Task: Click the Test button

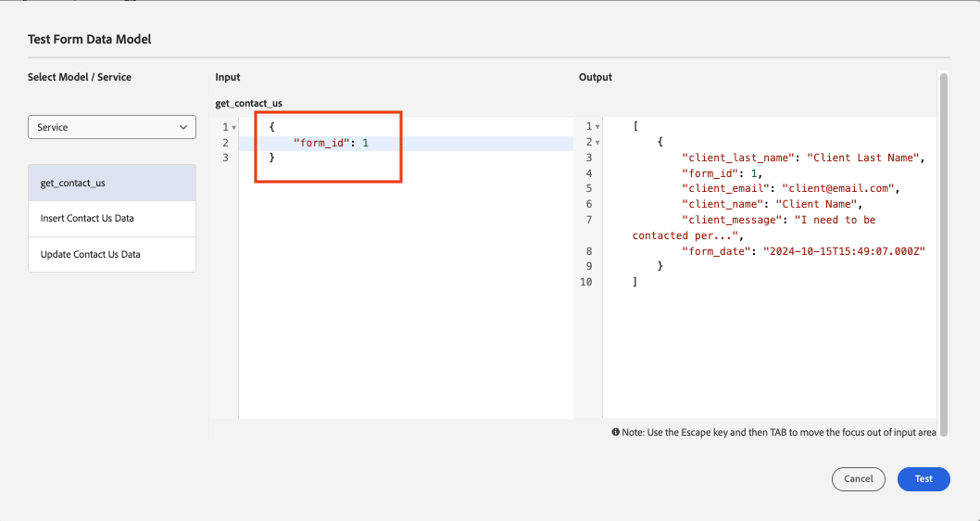Action: (923, 479)
